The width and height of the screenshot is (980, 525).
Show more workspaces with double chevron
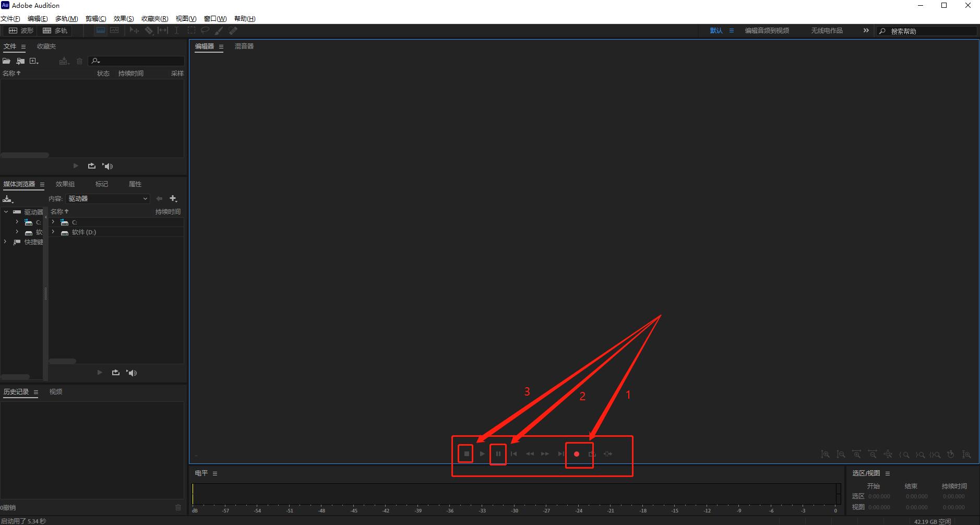tap(866, 31)
